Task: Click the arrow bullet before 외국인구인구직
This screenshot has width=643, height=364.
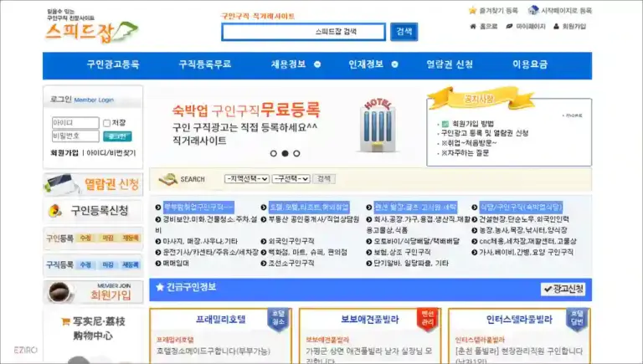Action: coord(264,242)
